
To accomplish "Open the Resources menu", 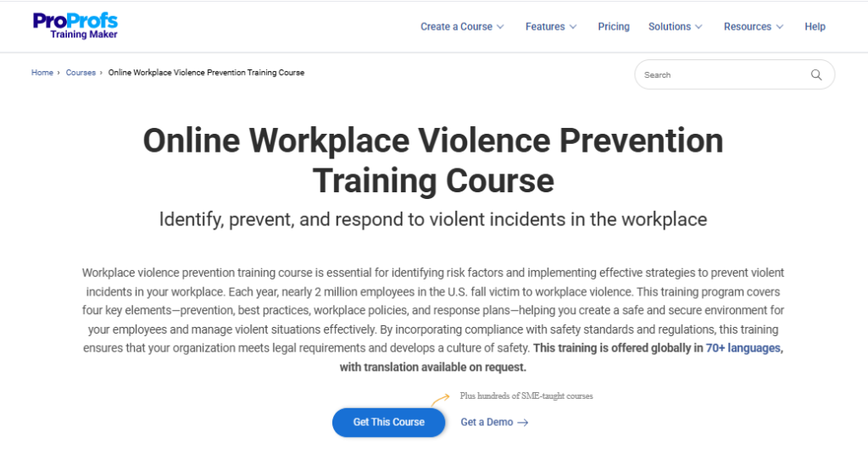I will pos(748,26).
